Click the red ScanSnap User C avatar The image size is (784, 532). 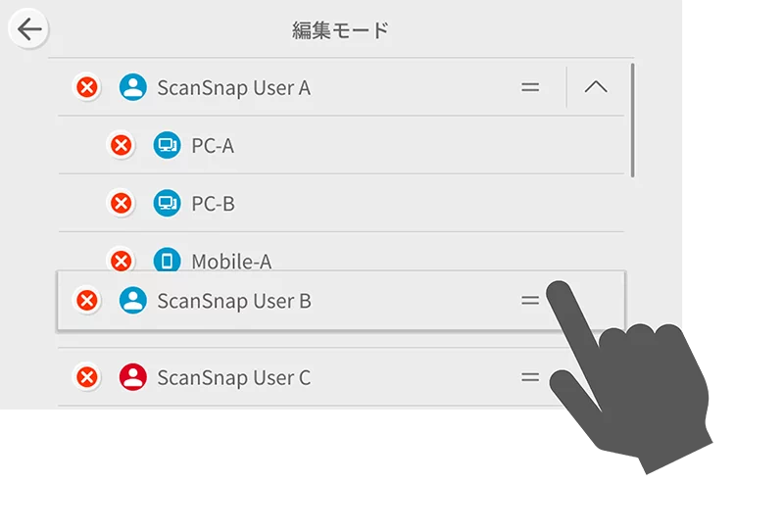[x=132, y=377]
